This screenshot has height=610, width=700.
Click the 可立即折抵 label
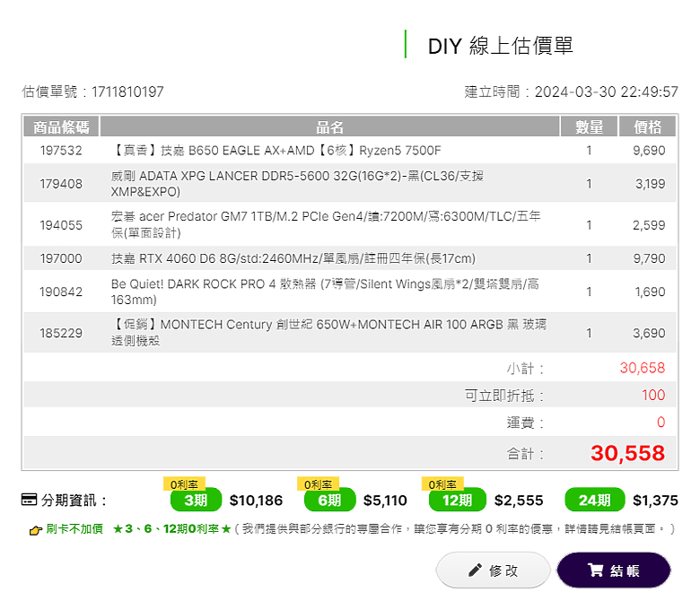[x=504, y=396]
